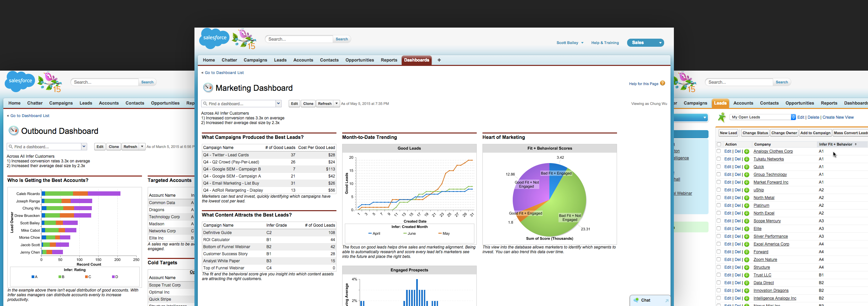Click the green plus icon in Analogy Clothes Corp row
The height and width of the screenshot is (306, 868).
click(747, 151)
